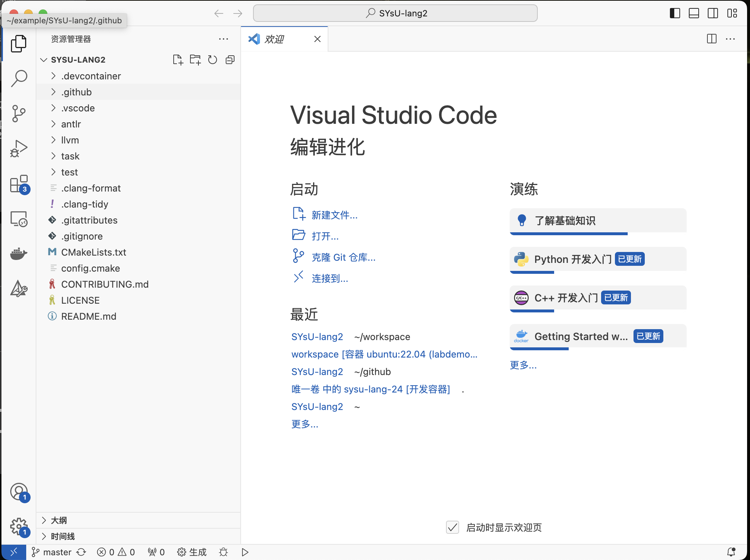
Task: Expand the .devcontainer folder
Action: 91,76
